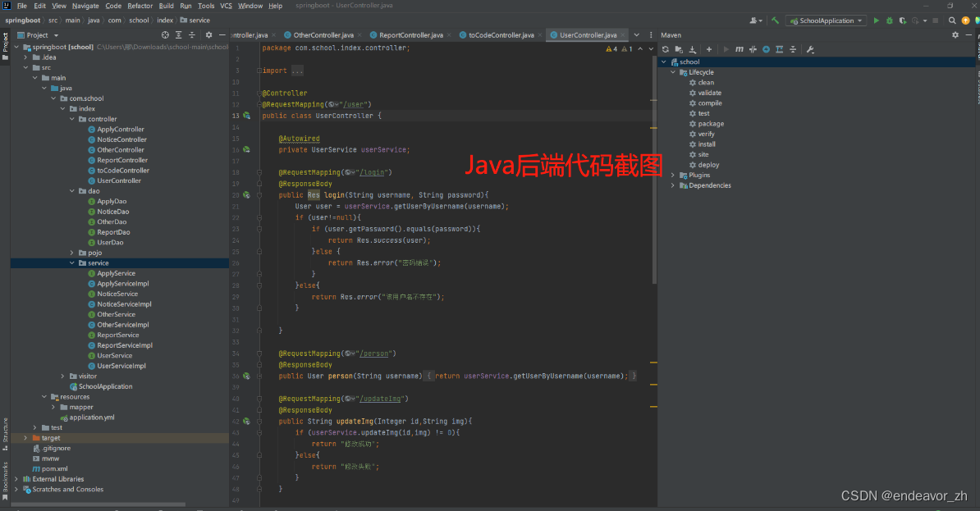Select opened file with the crosshair icon
Viewport: 980px width, 511px height.
point(165,35)
